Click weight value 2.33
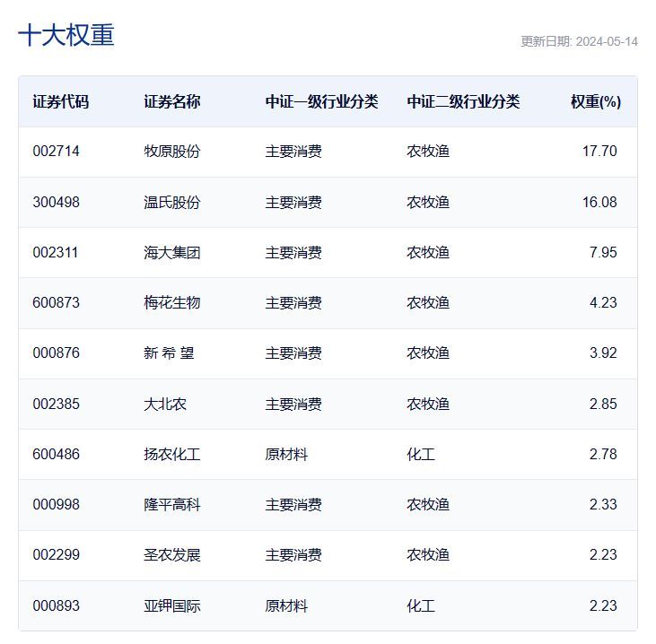This screenshot has width=656, height=644. point(603,504)
